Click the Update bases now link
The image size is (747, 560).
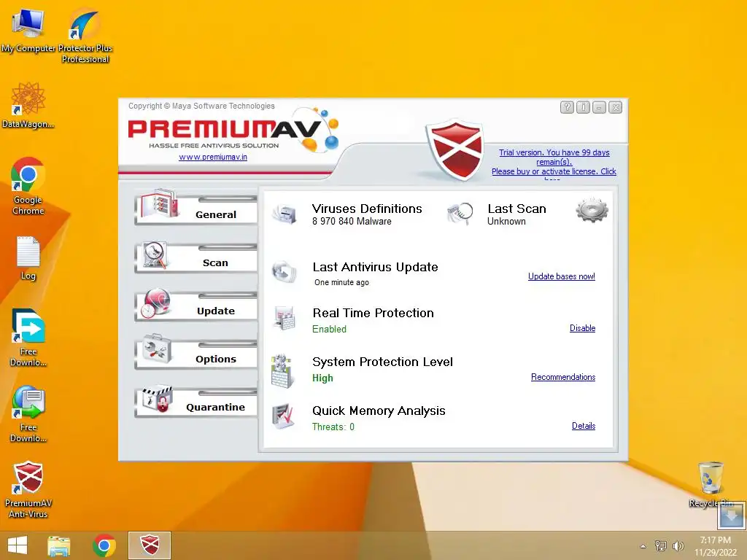pos(561,276)
